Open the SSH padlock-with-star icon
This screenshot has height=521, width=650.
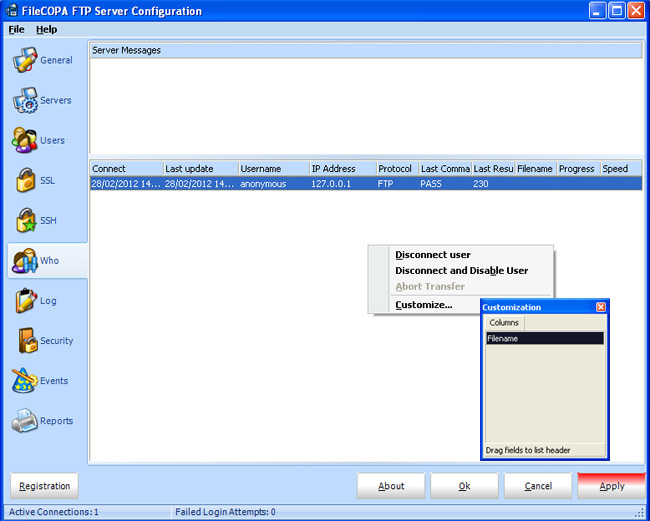click(x=26, y=220)
